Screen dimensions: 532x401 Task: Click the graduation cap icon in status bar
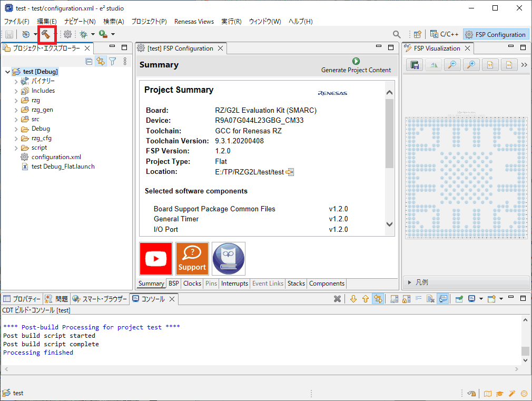(500, 394)
